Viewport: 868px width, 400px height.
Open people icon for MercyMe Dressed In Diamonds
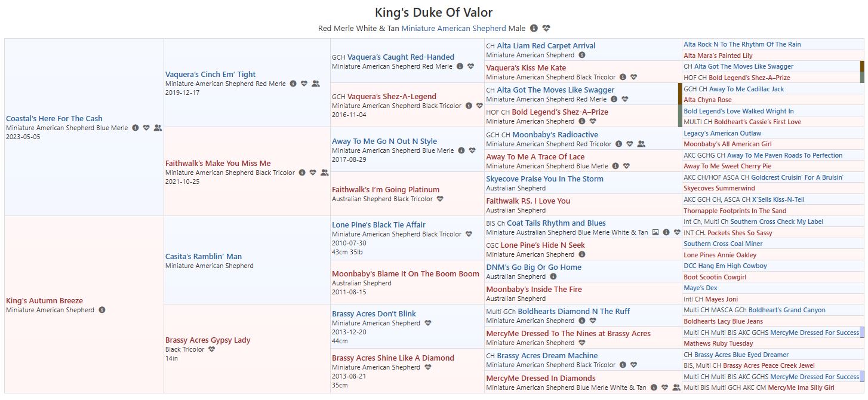pyautogui.click(x=676, y=387)
